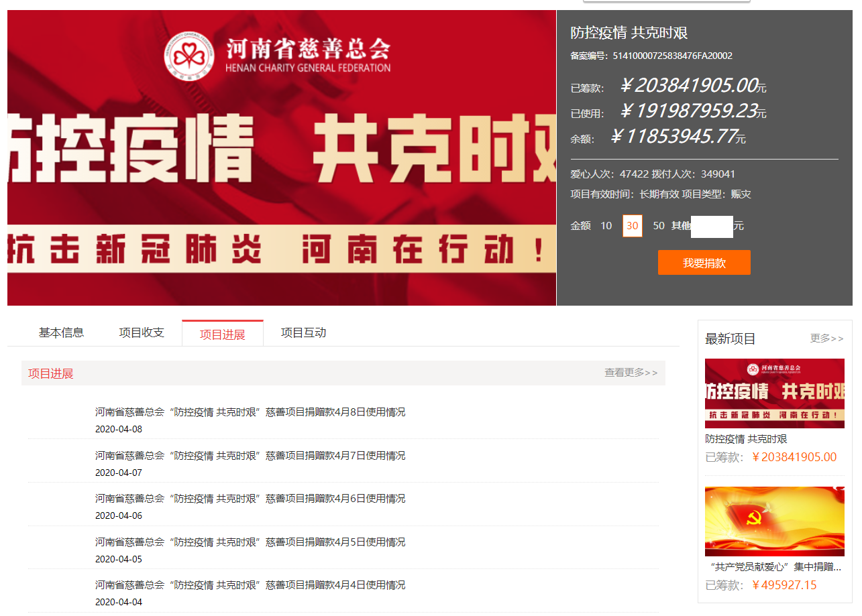The image size is (862, 616).
Task: Open the 4月7日使用情况 progress report
Action: pyautogui.click(x=250, y=456)
